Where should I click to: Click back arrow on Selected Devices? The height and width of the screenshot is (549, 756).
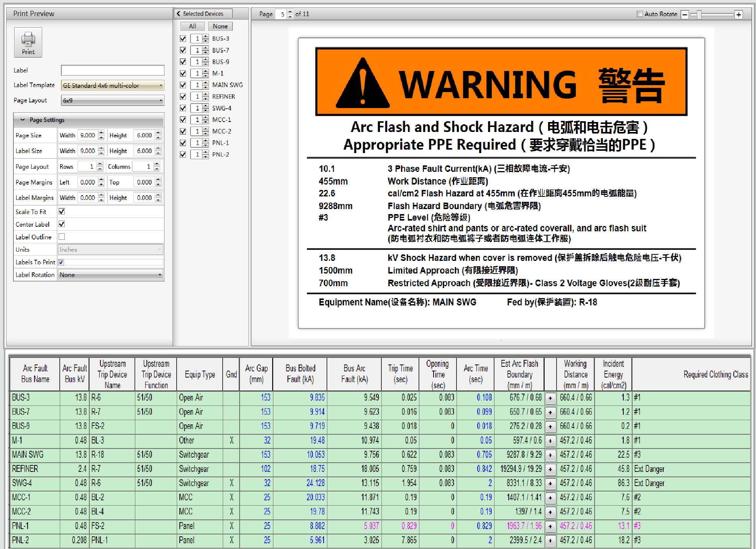pos(178,13)
